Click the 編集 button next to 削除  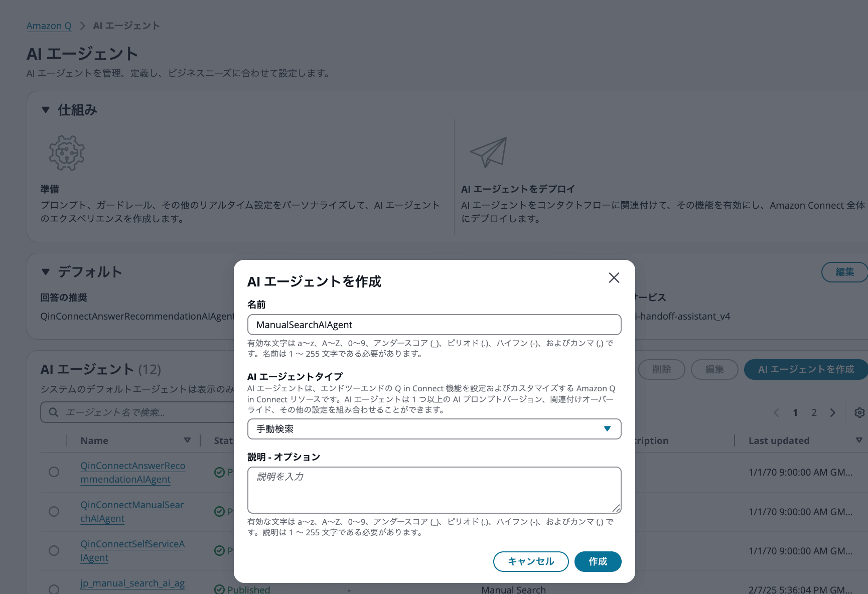[x=714, y=369]
